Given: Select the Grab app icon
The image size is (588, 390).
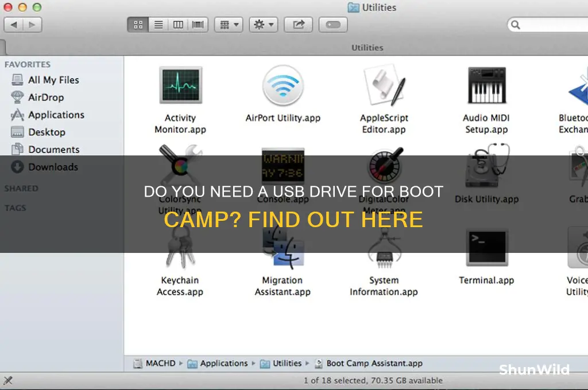Looking at the screenshot, I should 579,167.
